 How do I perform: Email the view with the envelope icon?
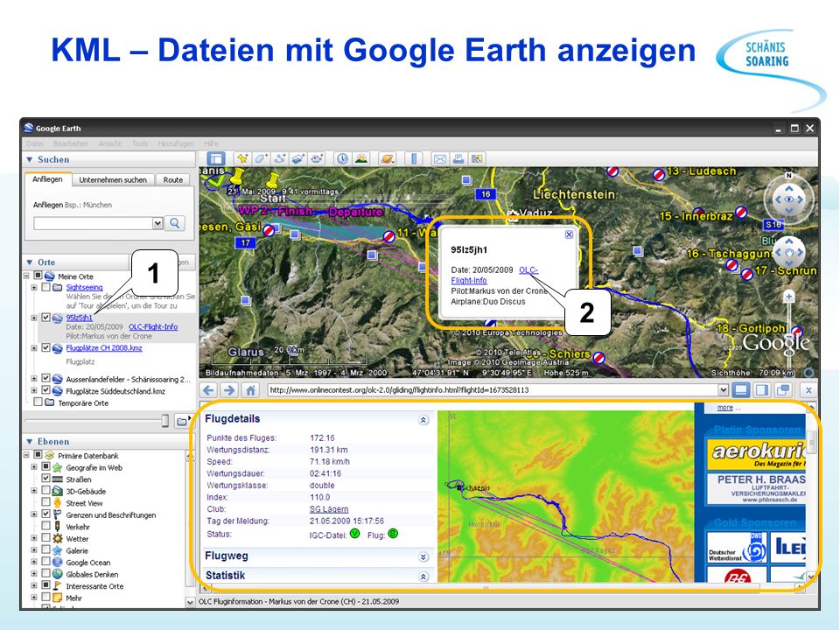(x=440, y=158)
